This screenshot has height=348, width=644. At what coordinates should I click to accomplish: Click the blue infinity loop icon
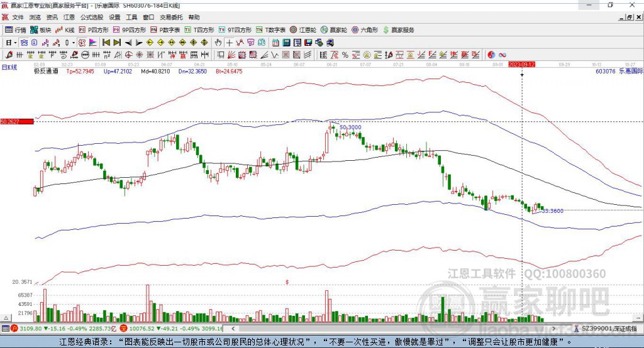(x=502, y=55)
